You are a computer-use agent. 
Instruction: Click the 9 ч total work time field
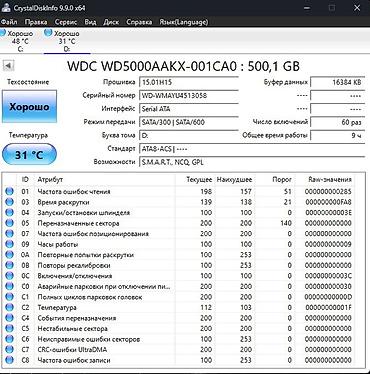pos(338,135)
